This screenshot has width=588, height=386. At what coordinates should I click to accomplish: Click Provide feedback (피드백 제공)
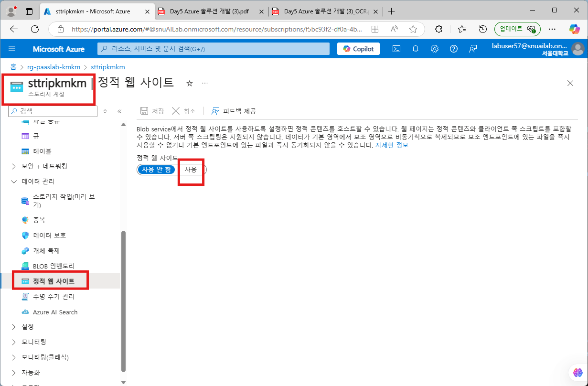[x=234, y=111]
